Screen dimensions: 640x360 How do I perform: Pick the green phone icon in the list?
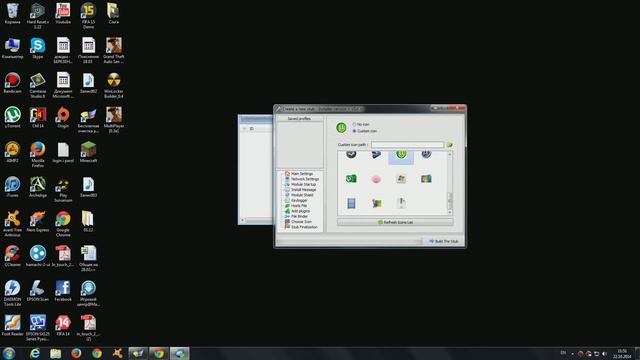pyautogui.click(x=351, y=179)
